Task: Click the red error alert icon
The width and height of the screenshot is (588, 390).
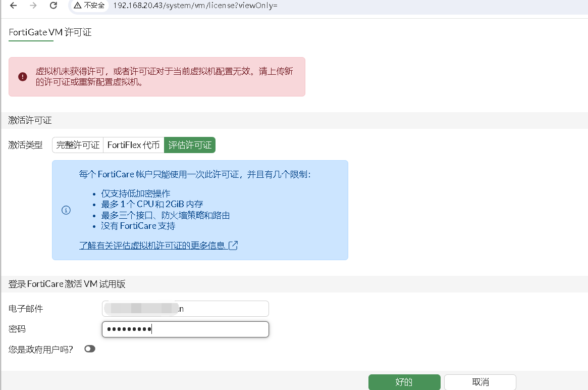Action: [x=23, y=77]
